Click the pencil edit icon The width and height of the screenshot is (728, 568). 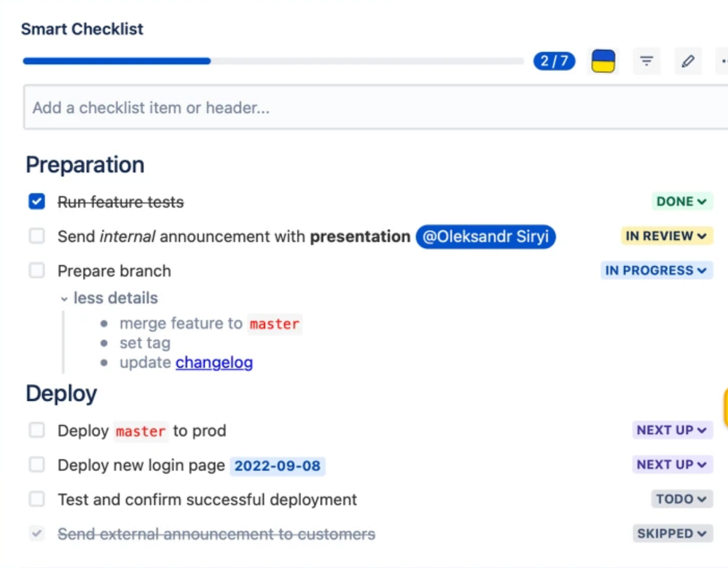(x=688, y=61)
